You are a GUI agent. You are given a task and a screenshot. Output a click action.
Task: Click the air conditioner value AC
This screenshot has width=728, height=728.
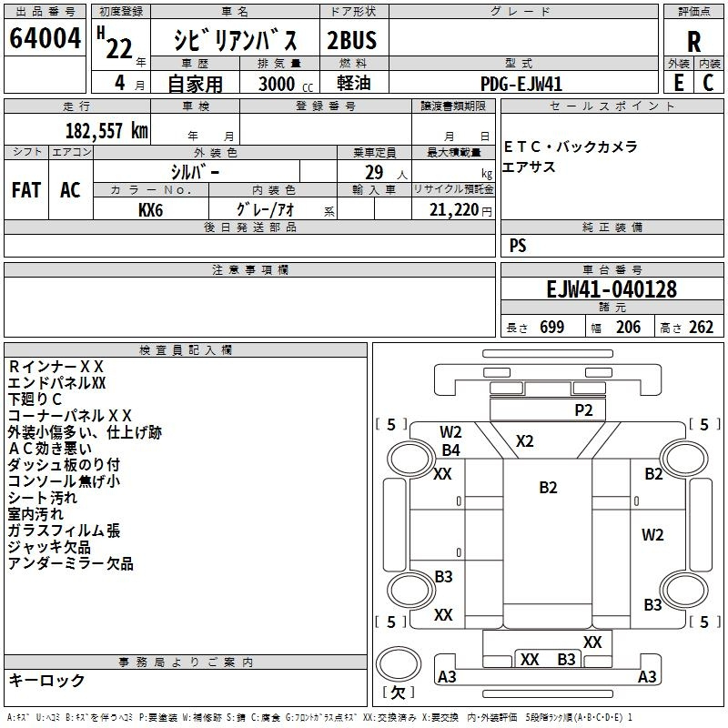pyautogui.click(x=70, y=190)
